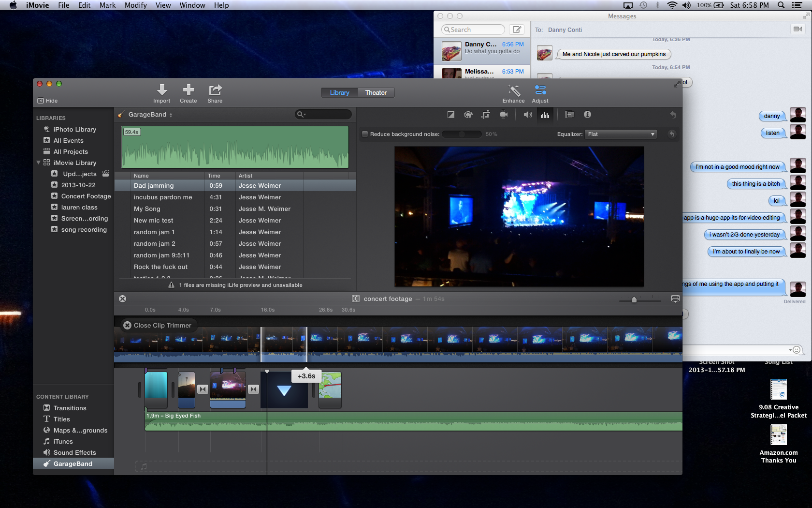Reset the equalizer with its undo arrow

coord(672,134)
